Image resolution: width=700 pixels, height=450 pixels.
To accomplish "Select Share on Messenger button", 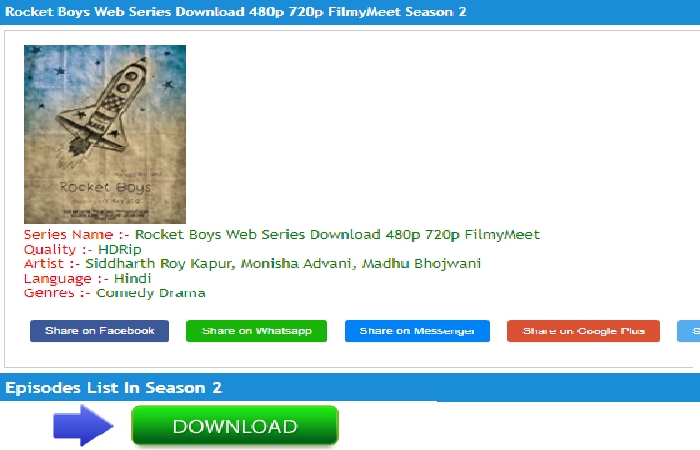I will click(x=417, y=331).
